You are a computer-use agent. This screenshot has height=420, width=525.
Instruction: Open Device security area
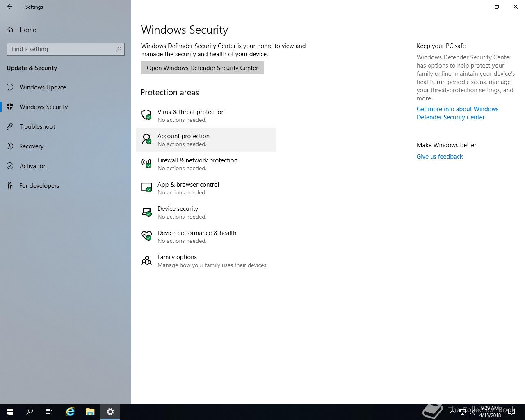pyautogui.click(x=206, y=212)
